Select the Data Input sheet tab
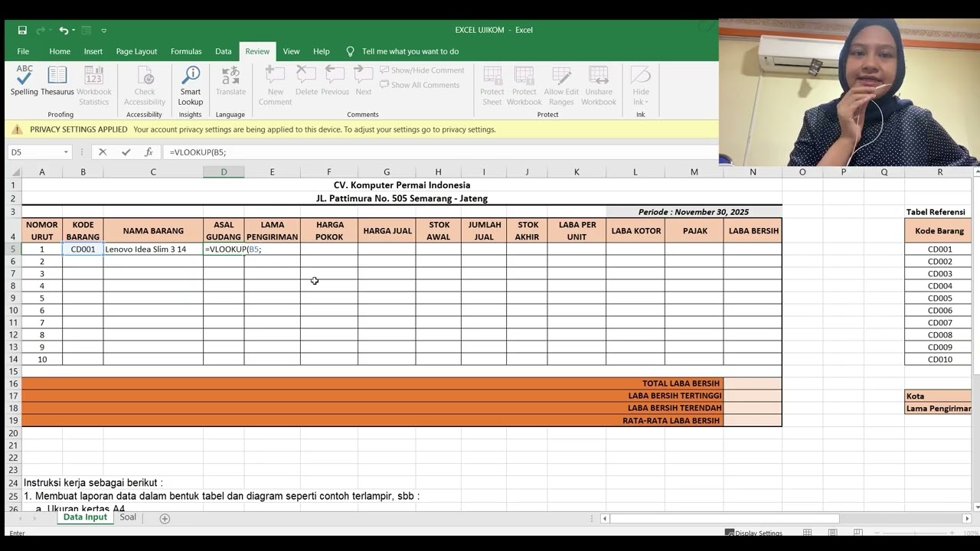This screenshot has width=980, height=551. point(85,517)
